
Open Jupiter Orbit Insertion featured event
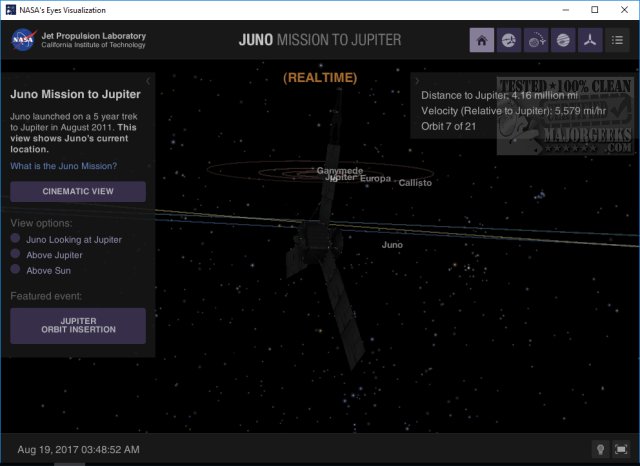tap(78, 326)
